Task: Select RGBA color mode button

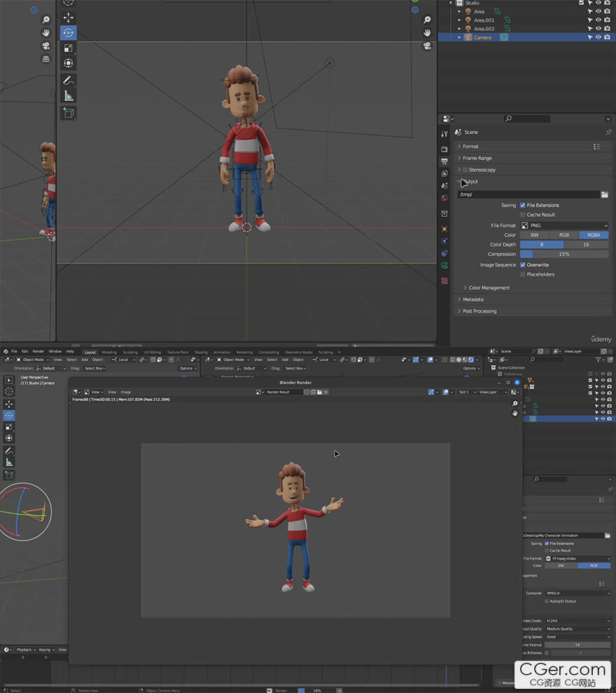Action: [594, 235]
